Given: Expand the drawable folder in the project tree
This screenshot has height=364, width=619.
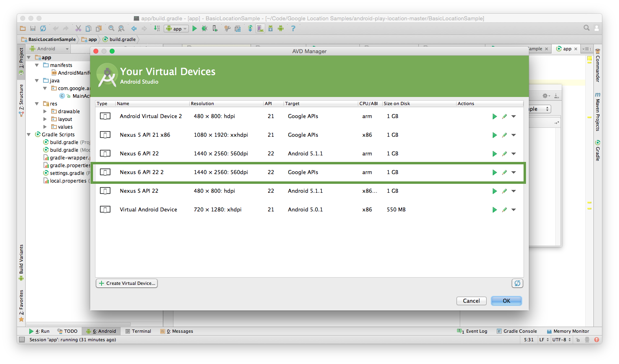Looking at the screenshot, I should [x=45, y=112].
